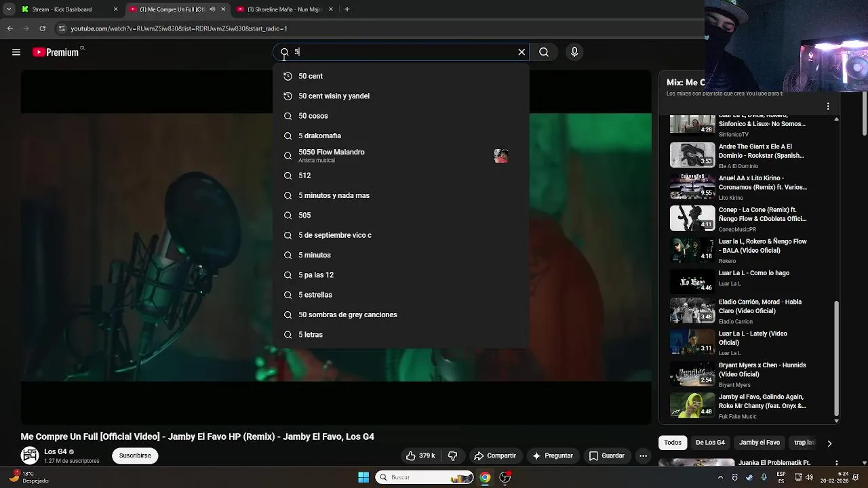Open Los G4 channel avatar

pyautogui.click(x=30, y=455)
